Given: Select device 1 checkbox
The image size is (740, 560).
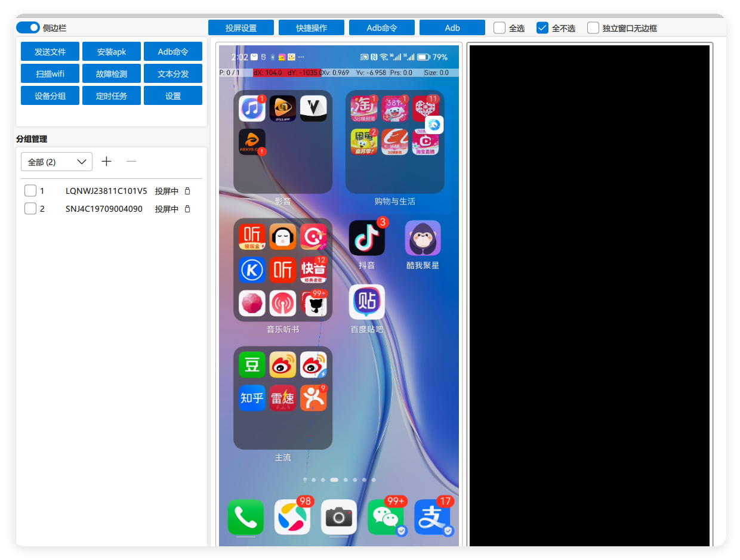Looking at the screenshot, I should tap(30, 191).
